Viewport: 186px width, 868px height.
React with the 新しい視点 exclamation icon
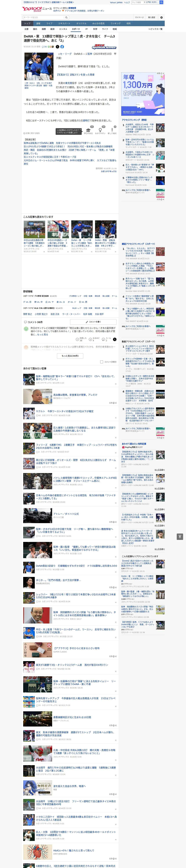(x=112, y=130)
